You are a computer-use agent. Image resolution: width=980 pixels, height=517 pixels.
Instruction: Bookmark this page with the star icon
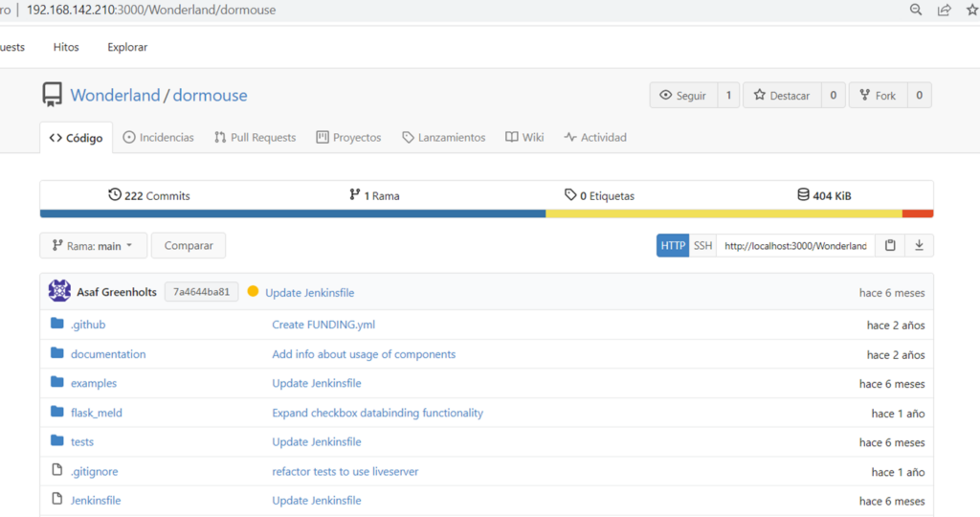[972, 10]
